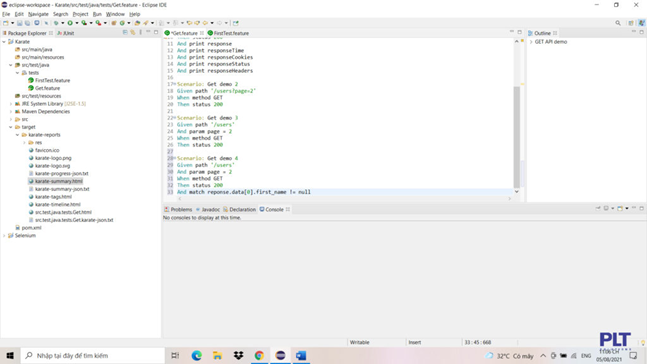Click the editor scroll down arrow
Viewport: 647px width, 364px height.
click(517, 191)
